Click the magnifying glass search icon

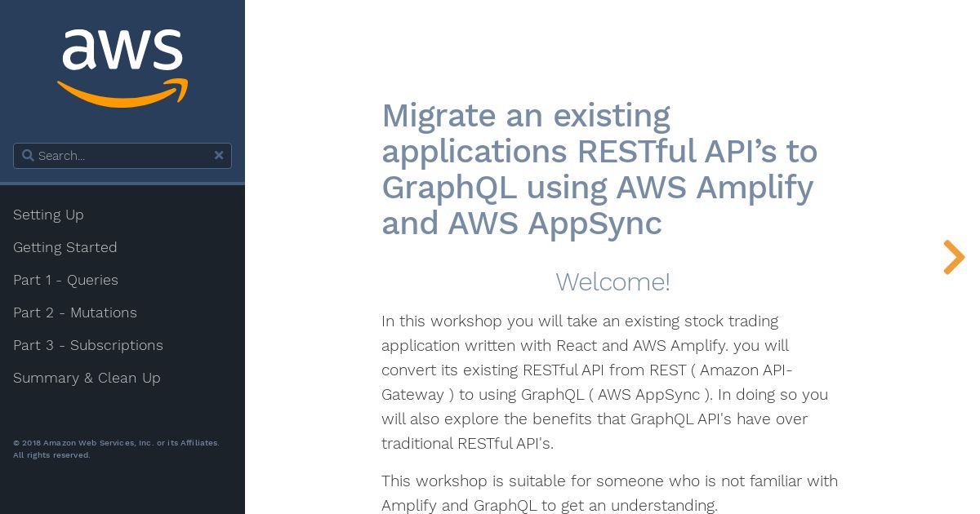[x=28, y=155]
